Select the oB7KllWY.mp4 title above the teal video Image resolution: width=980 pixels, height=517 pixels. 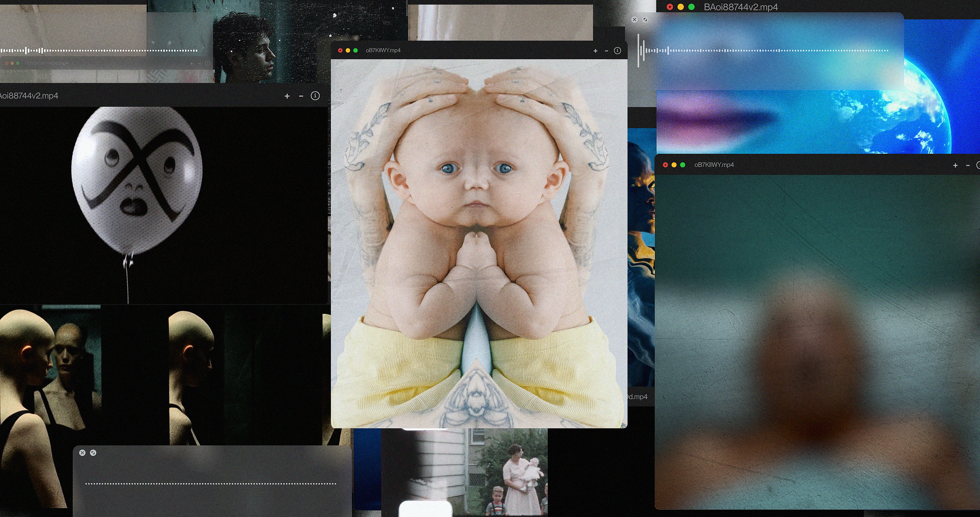click(x=714, y=165)
